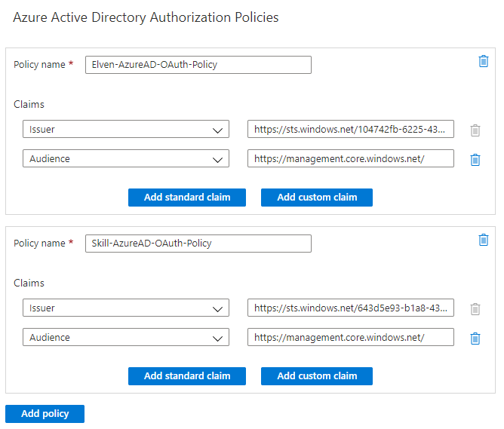The height and width of the screenshot is (429, 504).
Task: Click the greyed trash icon beside Skill Issuer claim
Action: click(475, 309)
